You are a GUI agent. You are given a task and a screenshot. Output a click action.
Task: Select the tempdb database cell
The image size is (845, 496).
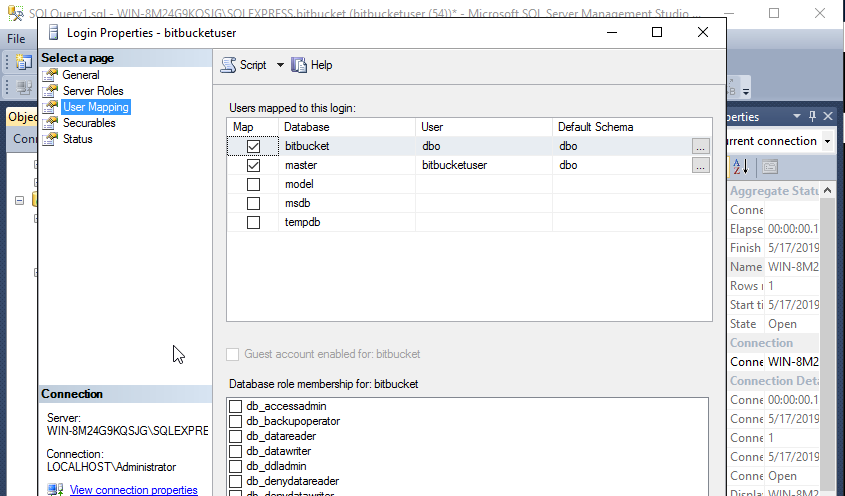click(x=347, y=222)
